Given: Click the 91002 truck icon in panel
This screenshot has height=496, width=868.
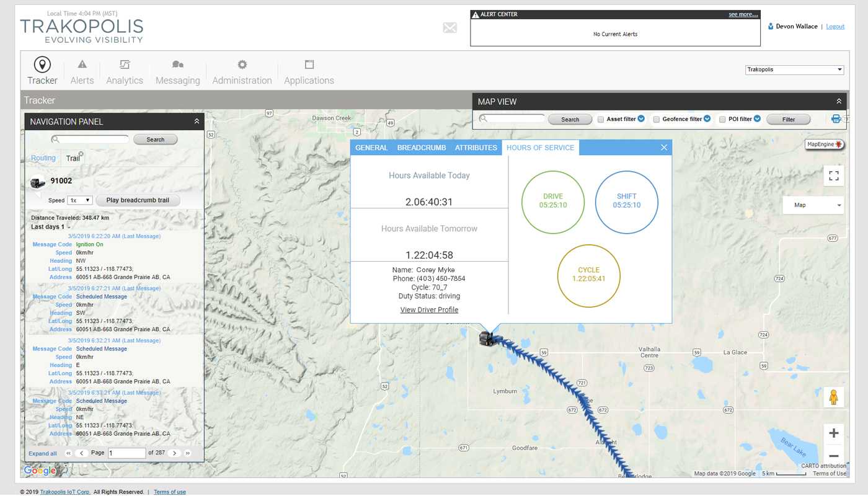Looking at the screenshot, I should (38, 182).
